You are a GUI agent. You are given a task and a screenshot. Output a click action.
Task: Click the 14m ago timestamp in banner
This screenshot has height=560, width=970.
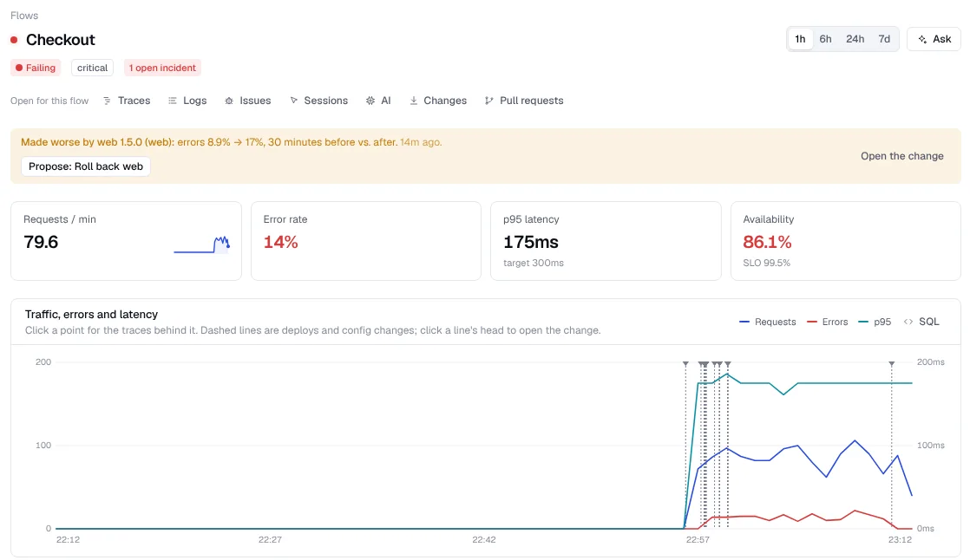(421, 142)
